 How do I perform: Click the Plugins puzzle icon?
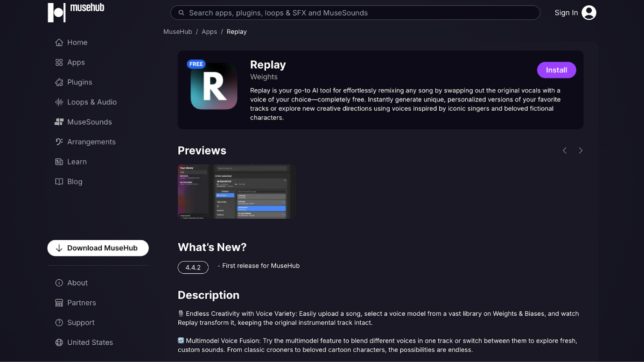[59, 82]
